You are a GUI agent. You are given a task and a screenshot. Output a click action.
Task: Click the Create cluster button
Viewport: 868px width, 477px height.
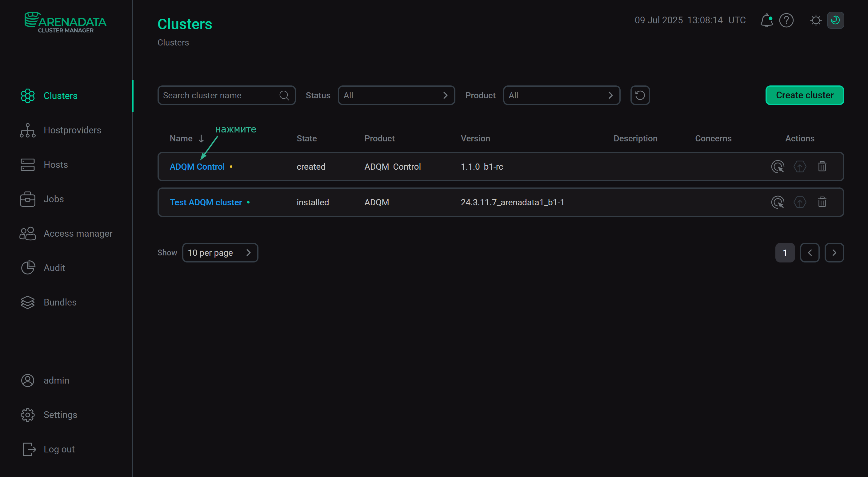804,95
